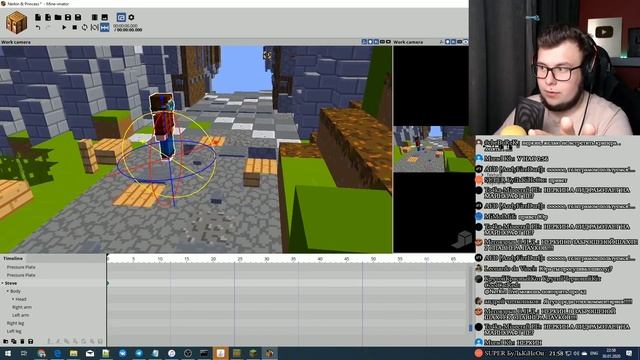Select "Left arm" in the timeline list
This screenshot has height=360, width=640.
coord(20,315)
